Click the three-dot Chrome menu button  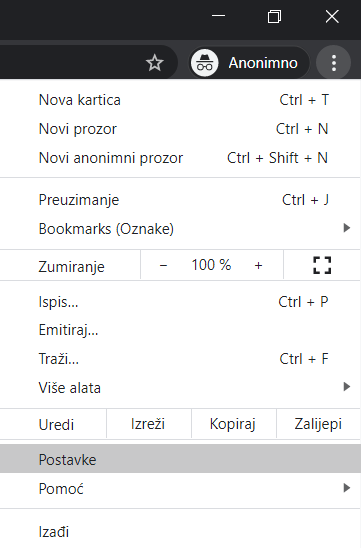334,63
